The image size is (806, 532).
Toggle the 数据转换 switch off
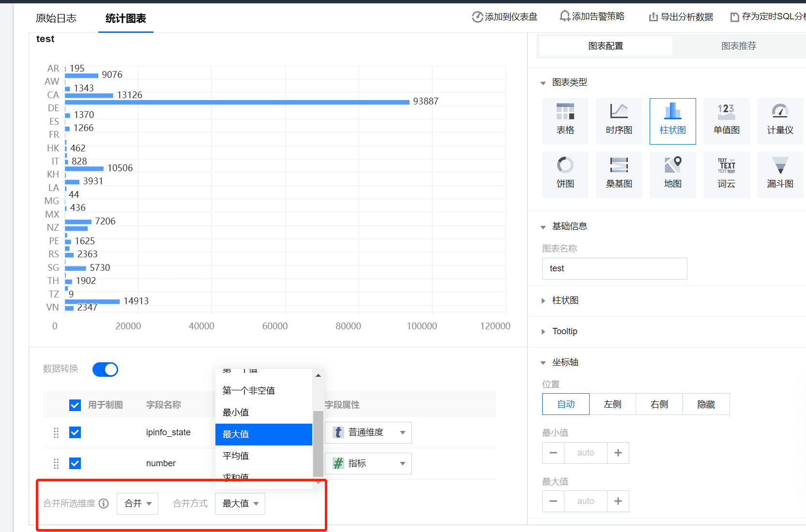pos(105,369)
